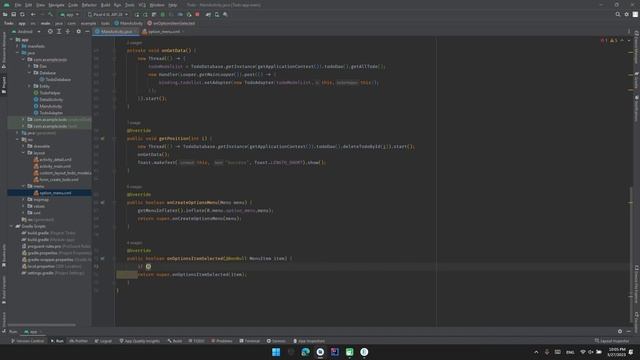Click vertical Project sidebar tab

point(4,84)
